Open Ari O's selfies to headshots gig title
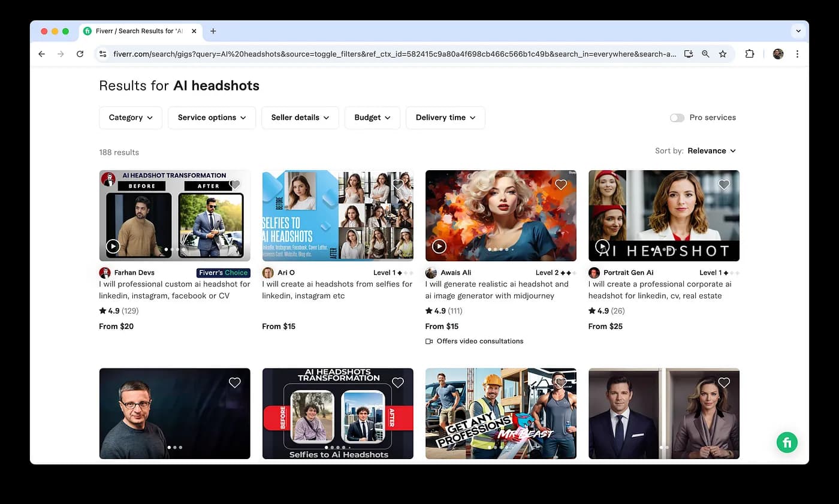Screen dimensions: 839x504 pos(337,290)
